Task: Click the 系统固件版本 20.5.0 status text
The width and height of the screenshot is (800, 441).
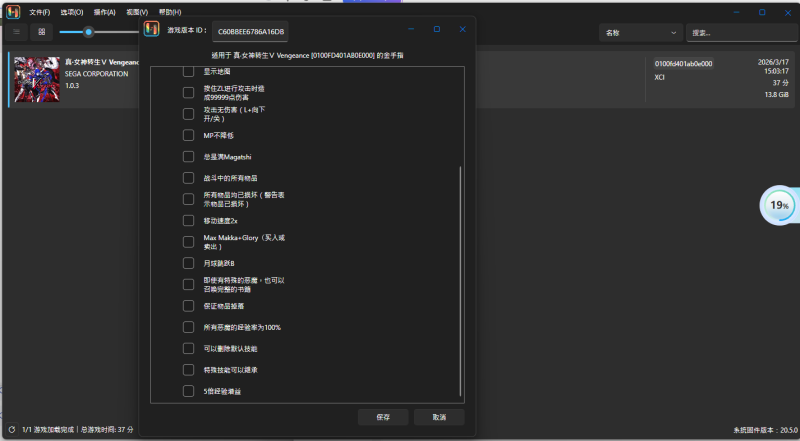Action: 765,430
